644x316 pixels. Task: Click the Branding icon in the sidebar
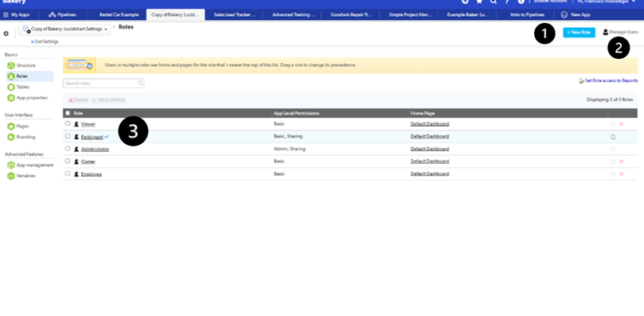[x=11, y=137]
